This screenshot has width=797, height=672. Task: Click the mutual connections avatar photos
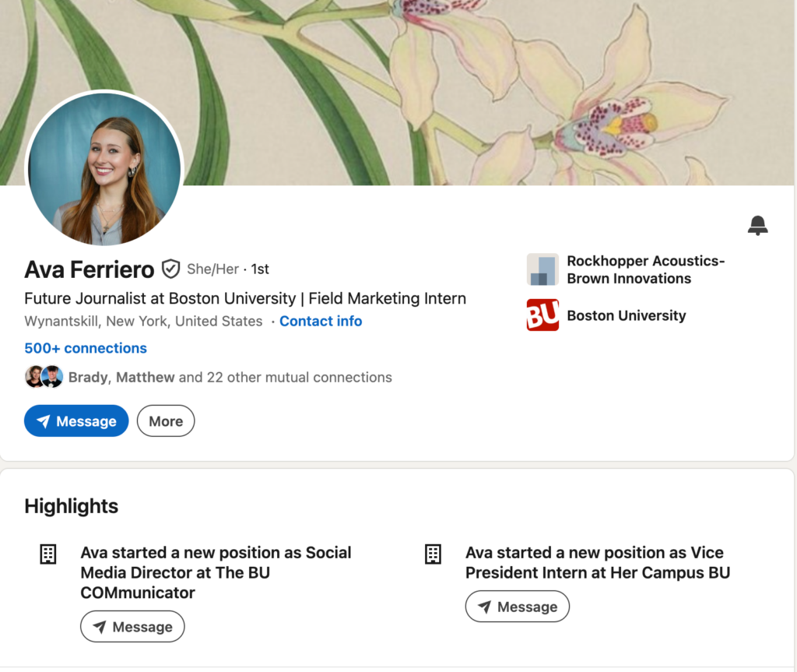44,377
